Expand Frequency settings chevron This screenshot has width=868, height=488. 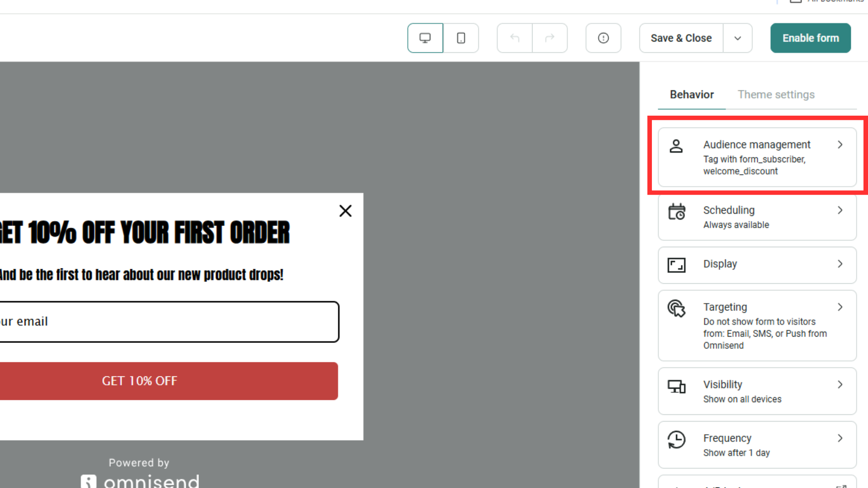[x=840, y=438]
